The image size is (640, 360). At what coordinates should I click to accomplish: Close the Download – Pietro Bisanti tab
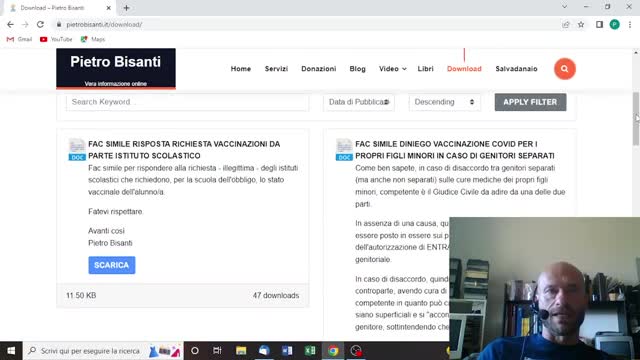coord(109,8)
